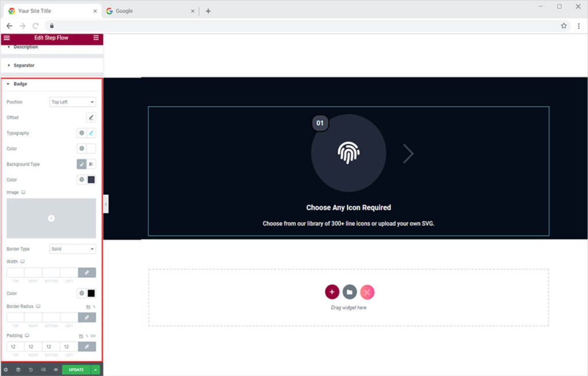Screen dimensions: 588x376
Task: Open template library folder icon
Action: click(350, 292)
